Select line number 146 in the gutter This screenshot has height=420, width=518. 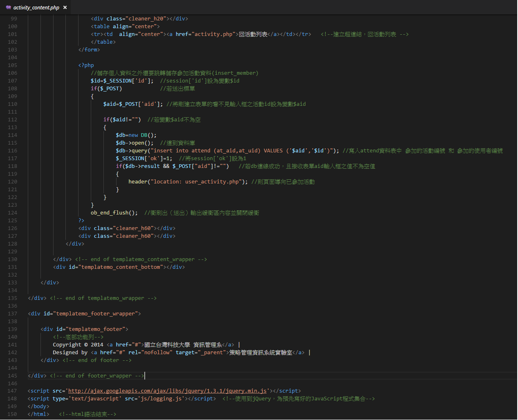click(x=13, y=384)
